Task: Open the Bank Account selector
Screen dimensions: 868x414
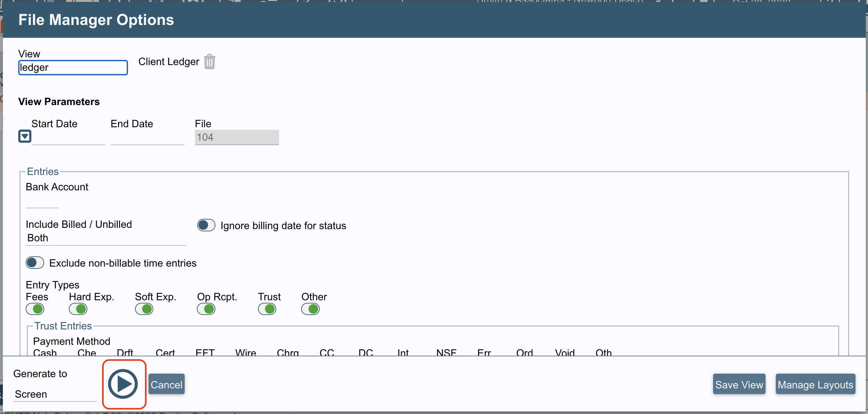Action: coord(42,201)
